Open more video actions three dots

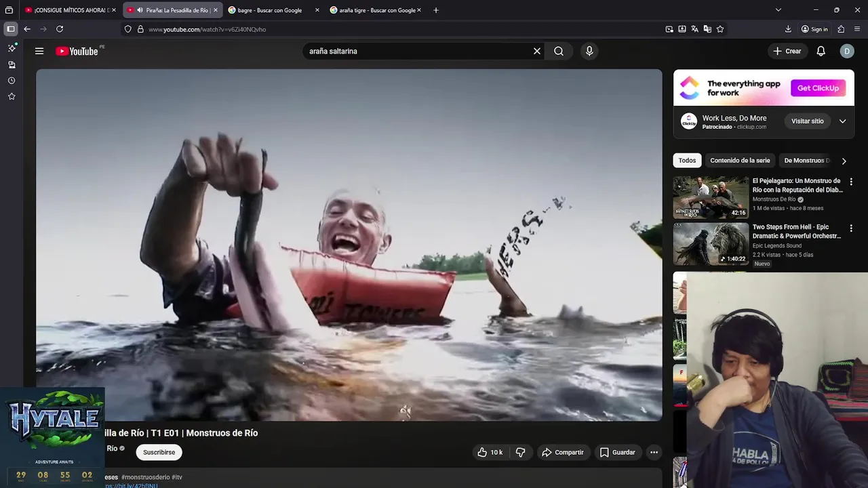pos(654,452)
